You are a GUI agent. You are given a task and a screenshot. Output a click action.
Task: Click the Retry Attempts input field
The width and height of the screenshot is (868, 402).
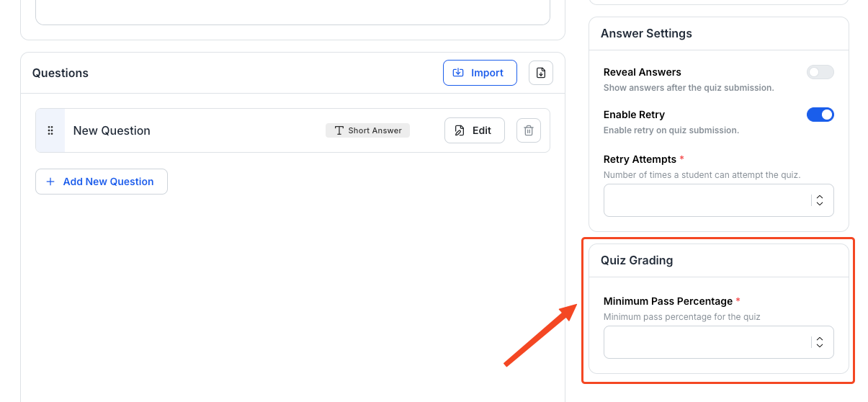(719, 200)
